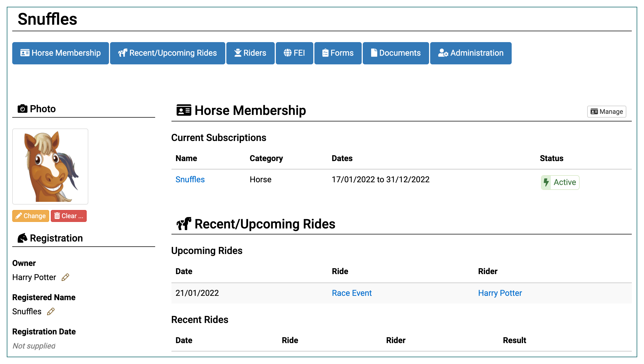This screenshot has height=364, width=644.
Task: Go to the FEI tab
Action: click(294, 53)
